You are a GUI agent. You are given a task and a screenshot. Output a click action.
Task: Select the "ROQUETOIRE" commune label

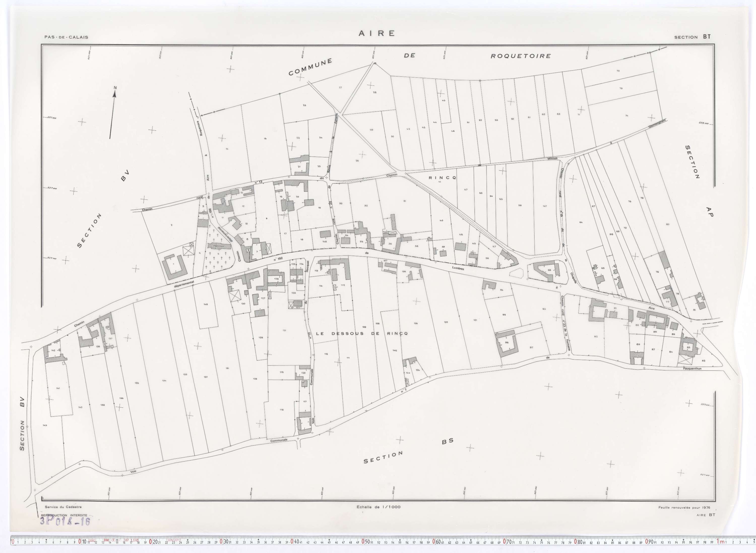[x=520, y=56]
